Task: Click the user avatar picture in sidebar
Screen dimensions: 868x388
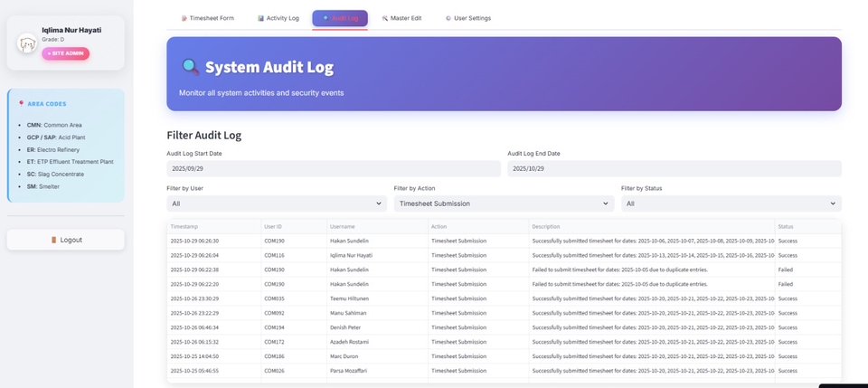Action: [x=27, y=43]
